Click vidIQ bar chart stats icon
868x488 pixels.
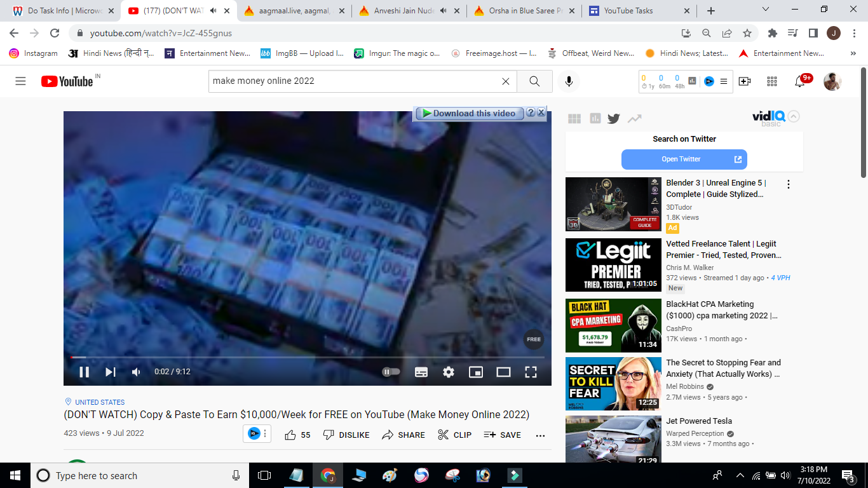click(693, 81)
